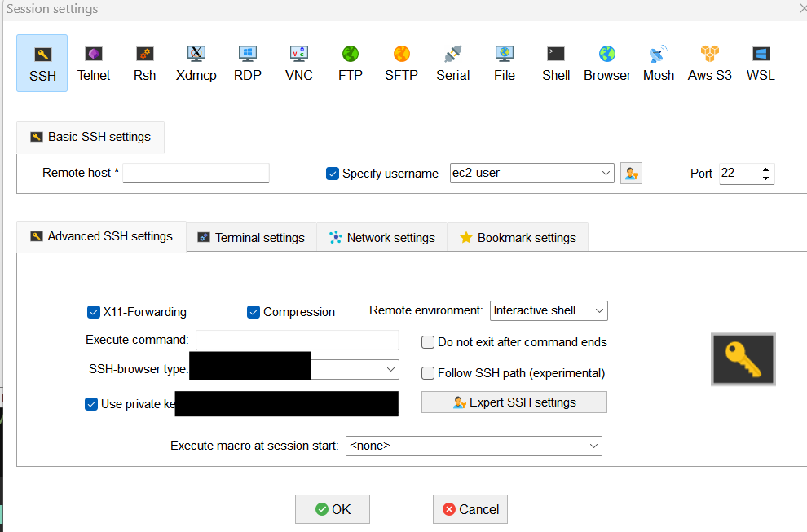Open the Basic SSH settings tab

coord(90,137)
